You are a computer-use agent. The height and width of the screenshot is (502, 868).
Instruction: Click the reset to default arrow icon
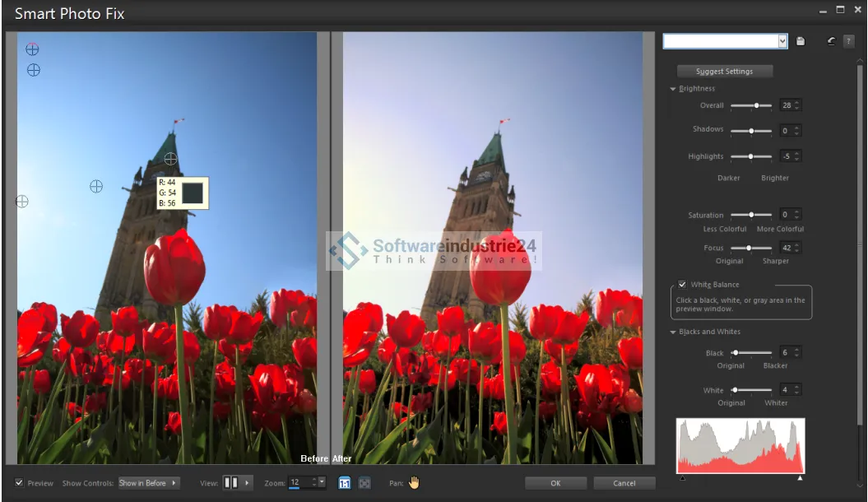[x=831, y=41]
